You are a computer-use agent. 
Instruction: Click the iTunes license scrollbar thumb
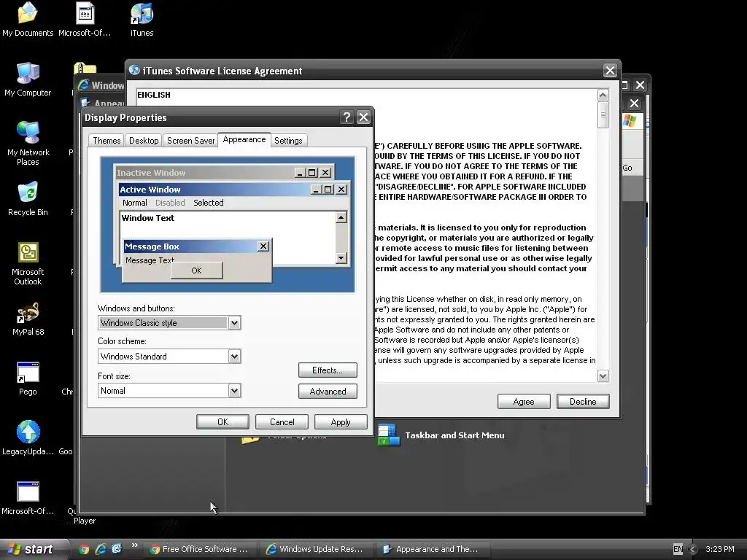click(x=603, y=114)
